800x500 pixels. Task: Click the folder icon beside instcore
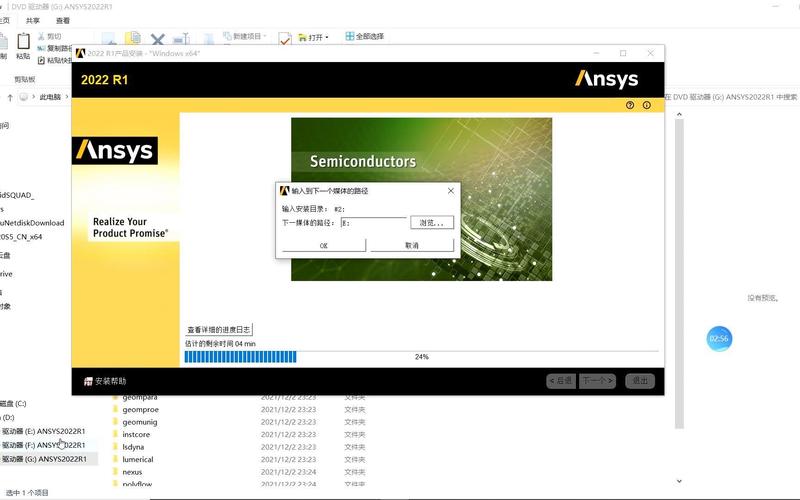tap(115, 435)
